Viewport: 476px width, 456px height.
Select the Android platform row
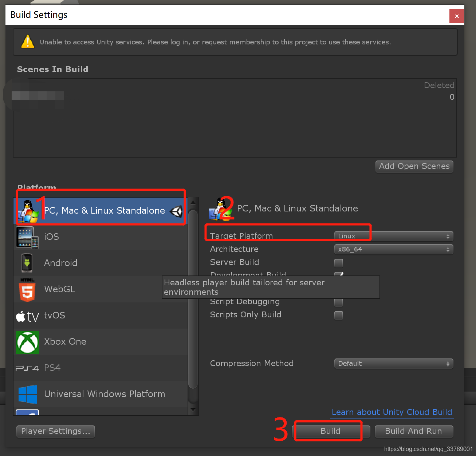pos(101,263)
